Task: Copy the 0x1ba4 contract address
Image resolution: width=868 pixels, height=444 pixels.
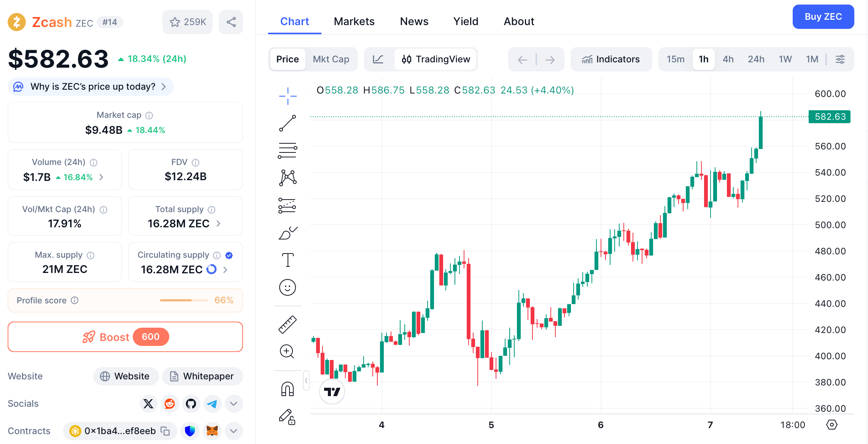Action: tap(164, 431)
